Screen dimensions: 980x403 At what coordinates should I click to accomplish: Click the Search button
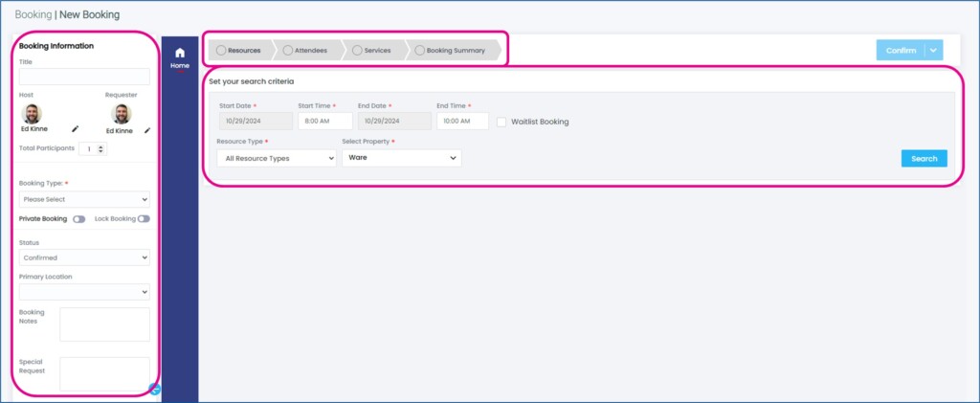924,159
